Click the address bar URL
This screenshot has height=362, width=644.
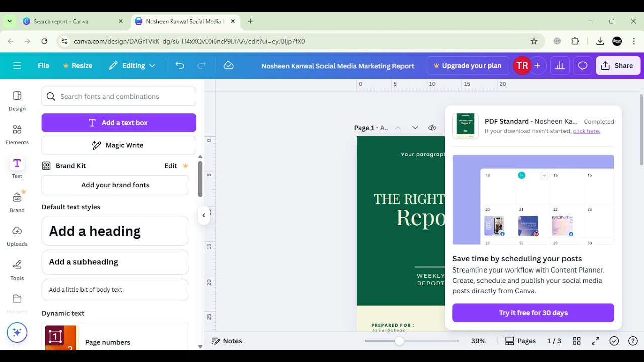tap(189, 41)
